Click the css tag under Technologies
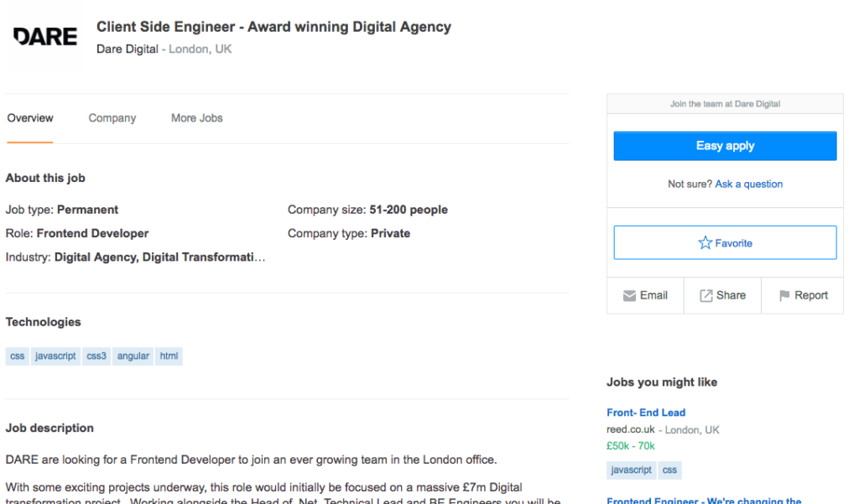The height and width of the screenshot is (504, 859). 17,356
